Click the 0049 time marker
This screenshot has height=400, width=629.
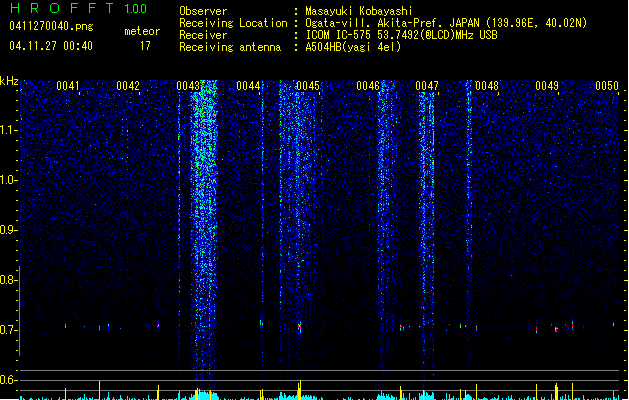547,86
